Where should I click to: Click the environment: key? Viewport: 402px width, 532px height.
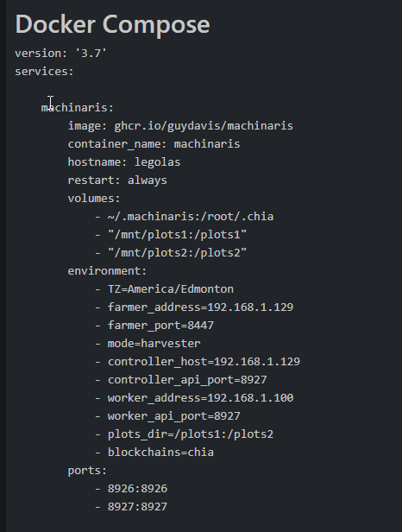pos(107,271)
